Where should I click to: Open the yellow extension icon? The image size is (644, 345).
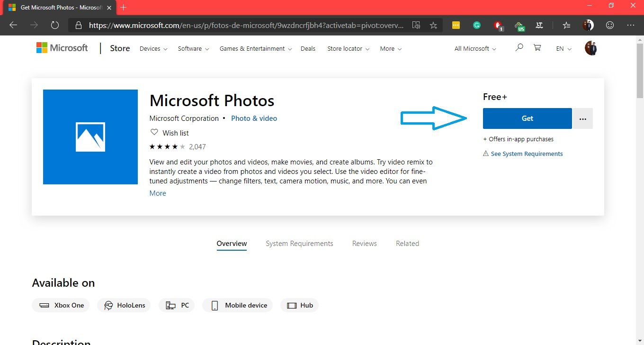[456, 25]
